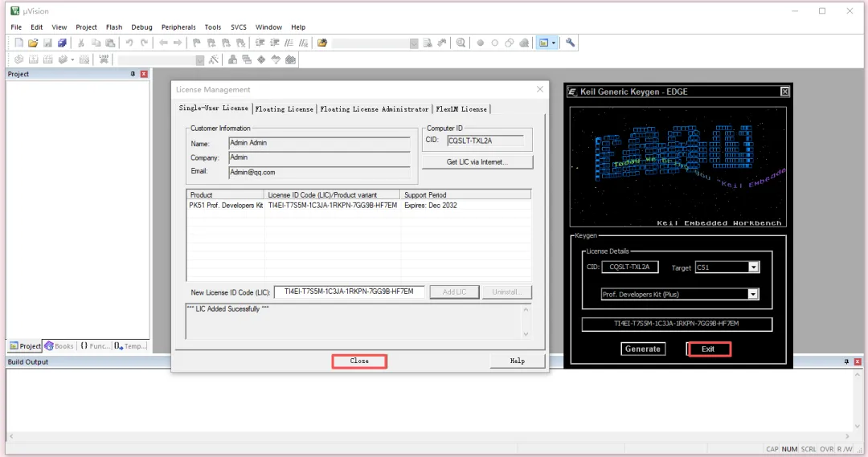This screenshot has width=868, height=457.
Task: Open Configuration wrench icon
Action: 570,43
